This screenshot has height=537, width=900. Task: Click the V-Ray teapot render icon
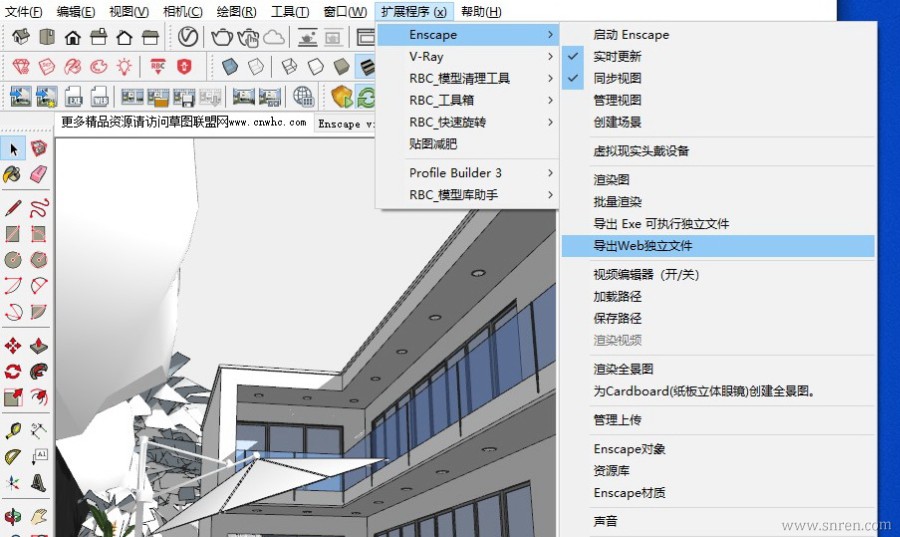(x=222, y=37)
